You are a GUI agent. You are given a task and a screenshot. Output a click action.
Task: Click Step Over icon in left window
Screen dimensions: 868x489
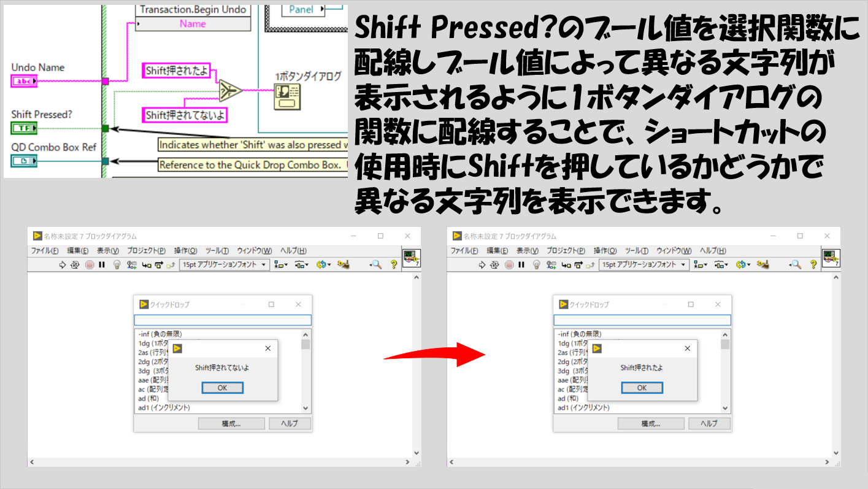159,264
